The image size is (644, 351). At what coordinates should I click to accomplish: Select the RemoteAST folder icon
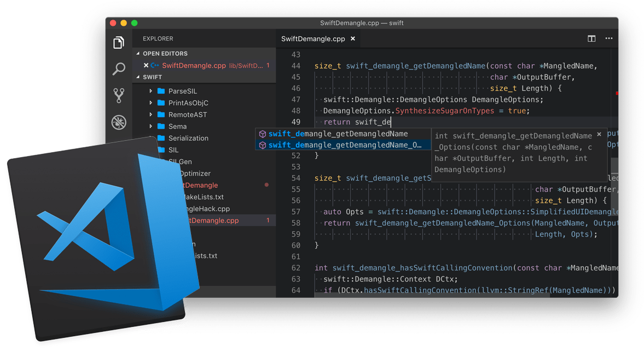[161, 114]
